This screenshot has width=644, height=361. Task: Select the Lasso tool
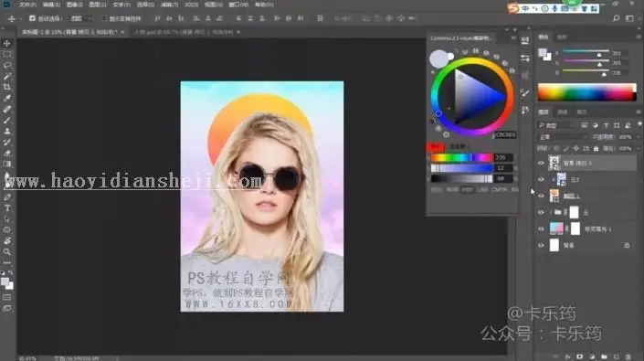(x=7, y=65)
